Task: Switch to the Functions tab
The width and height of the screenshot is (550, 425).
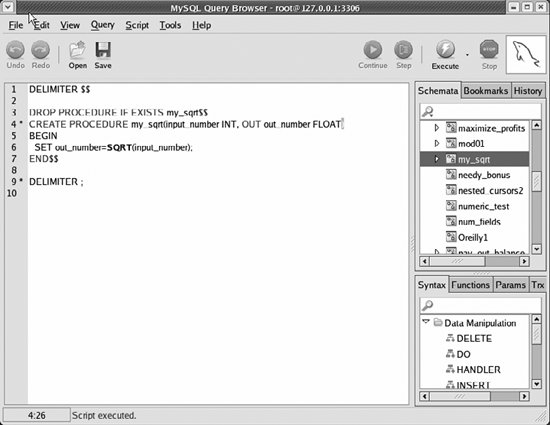Action: pyautogui.click(x=470, y=285)
